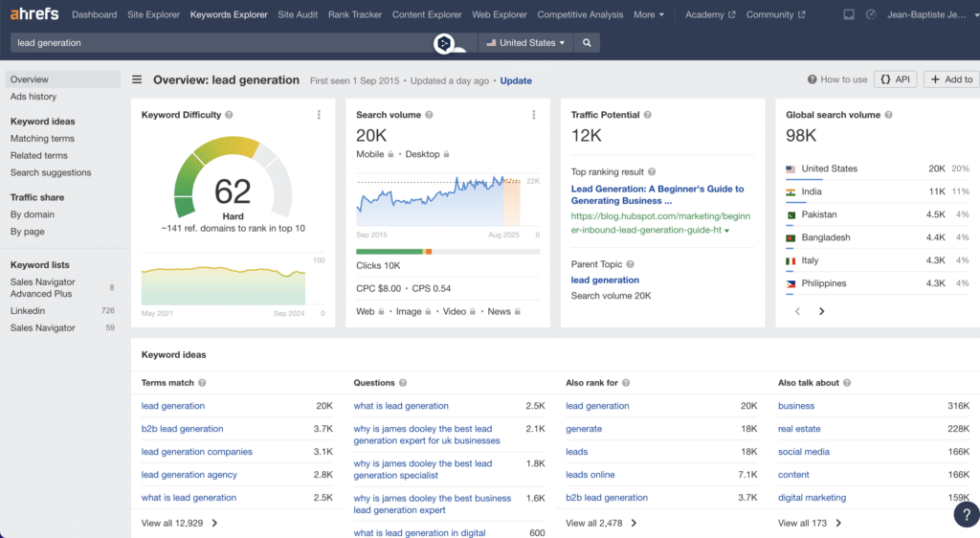Expand View all 173 also talk about

tap(810, 523)
